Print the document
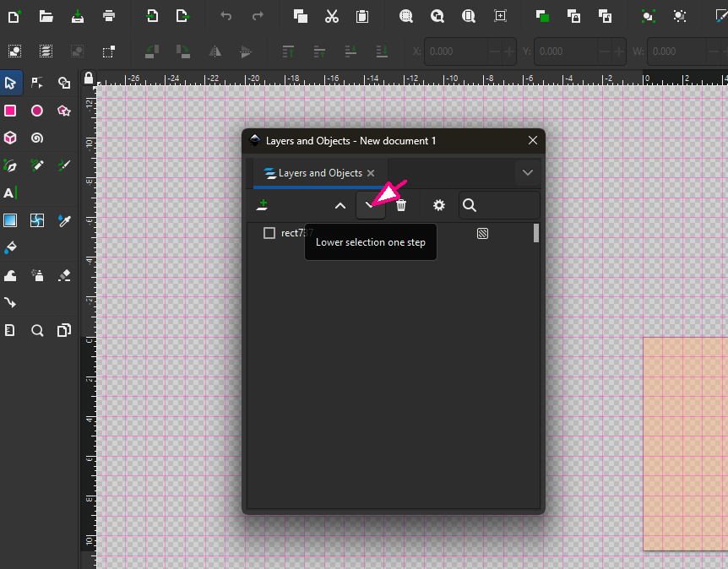The width and height of the screenshot is (728, 569). [x=109, y=16]
